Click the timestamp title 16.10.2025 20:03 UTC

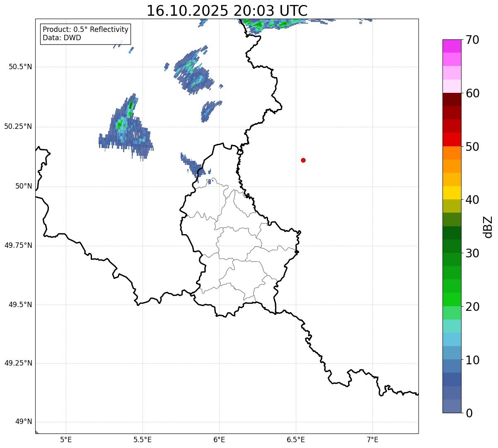227,11
